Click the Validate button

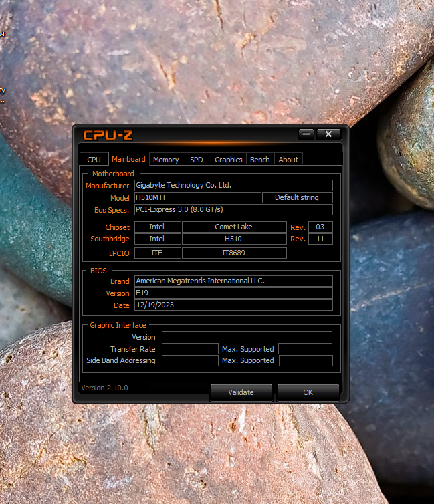[x=241, y=392]
